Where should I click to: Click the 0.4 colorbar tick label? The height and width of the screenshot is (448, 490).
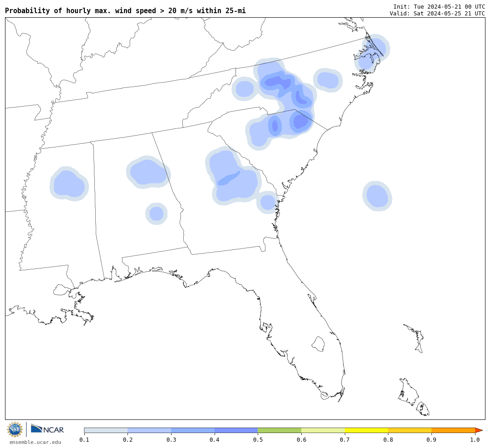[215, 440]
